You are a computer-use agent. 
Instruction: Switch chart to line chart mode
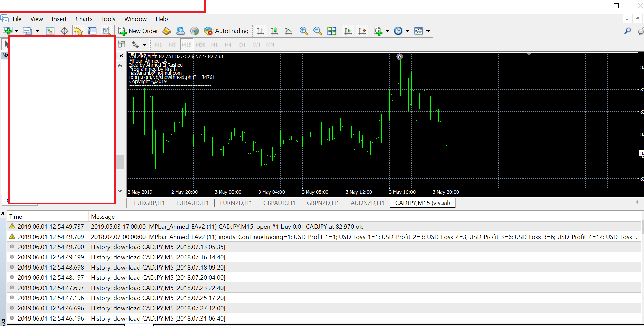288,31
